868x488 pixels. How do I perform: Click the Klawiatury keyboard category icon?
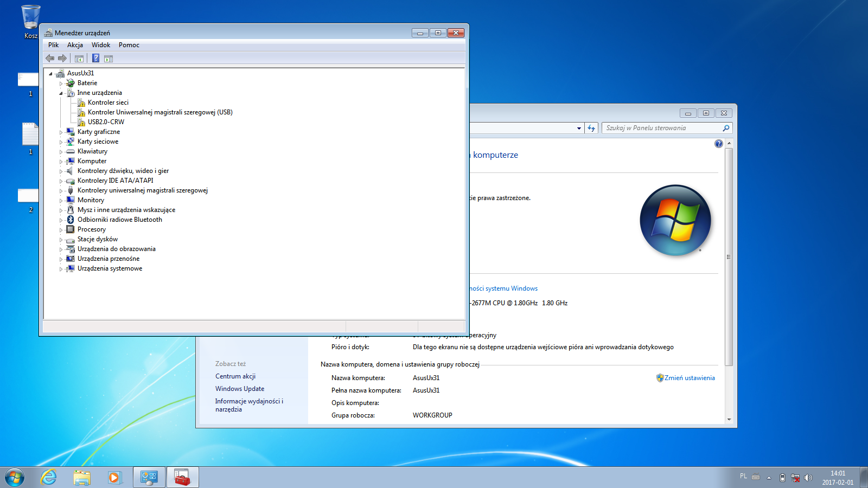pyautogui.click(x=71, y=151)
